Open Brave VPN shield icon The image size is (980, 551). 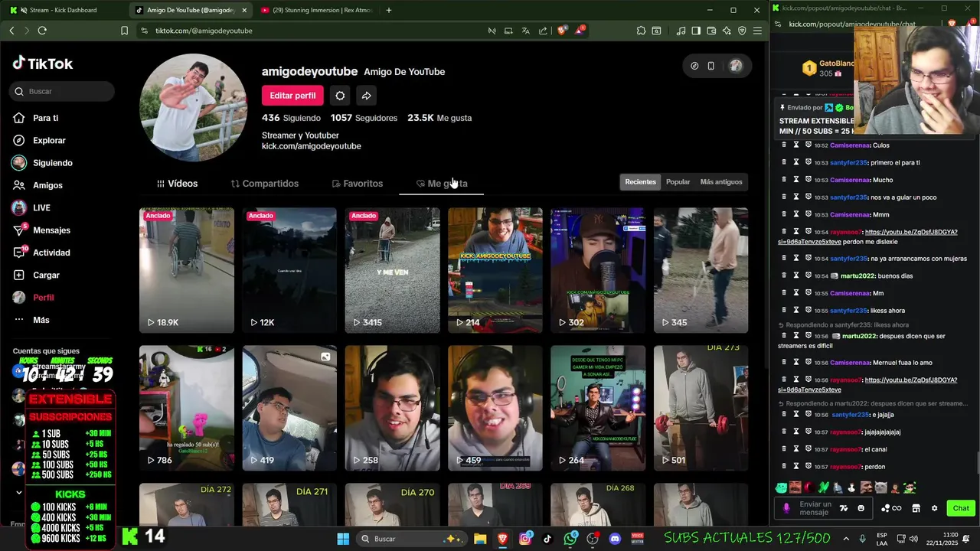pyautogui.click(x=742, y=31)
